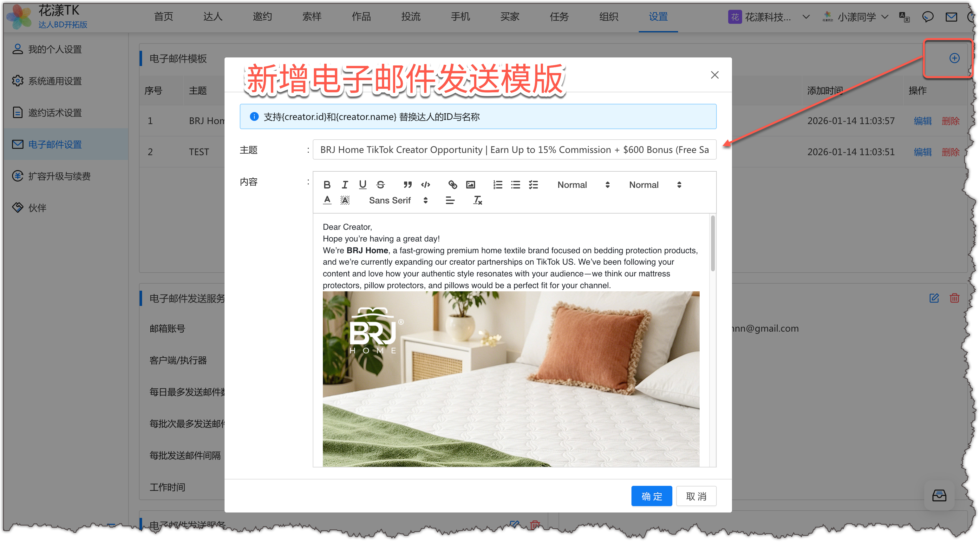Click 删除 for template row 1
The image size is (980, 542).
point(950,121)
